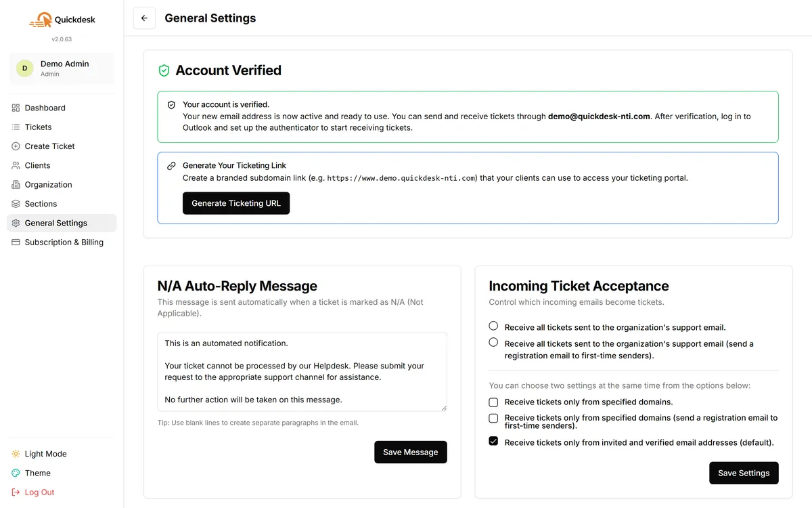Image resolution: width=812 pixels, height=508 pixels.
Task: Log Out of the account
Action: (x=62, y=492)
